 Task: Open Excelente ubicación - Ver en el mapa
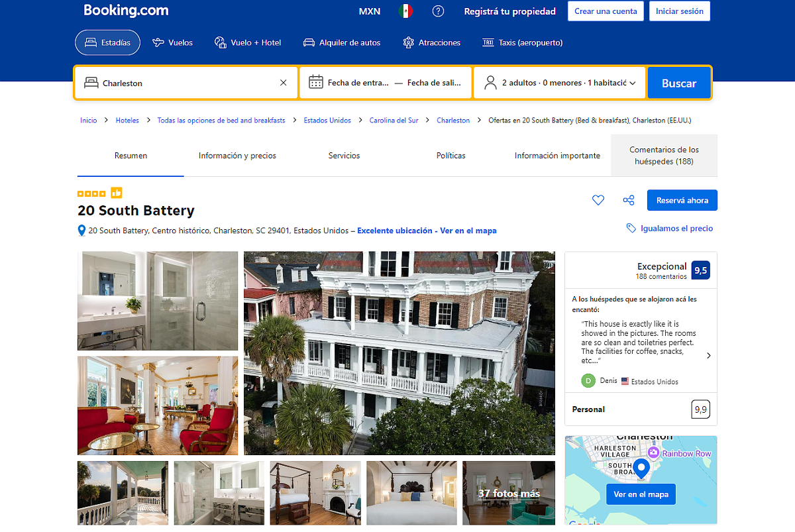pos(427,231)
